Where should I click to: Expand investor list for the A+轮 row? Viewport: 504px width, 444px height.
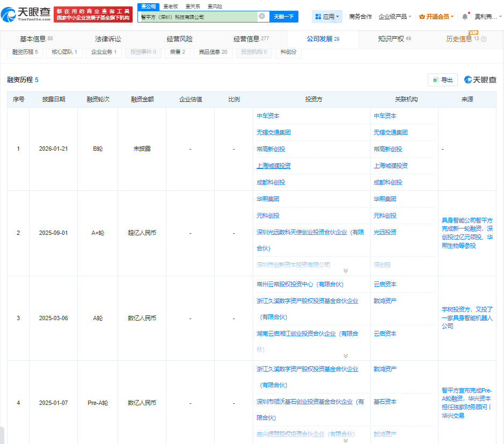[x=345, y=271]
